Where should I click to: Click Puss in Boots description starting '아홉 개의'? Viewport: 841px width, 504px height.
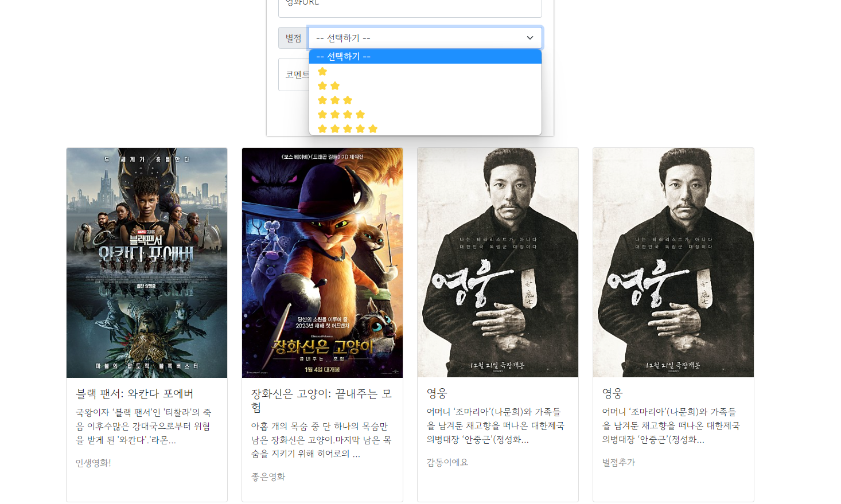[x=322, y=440]
